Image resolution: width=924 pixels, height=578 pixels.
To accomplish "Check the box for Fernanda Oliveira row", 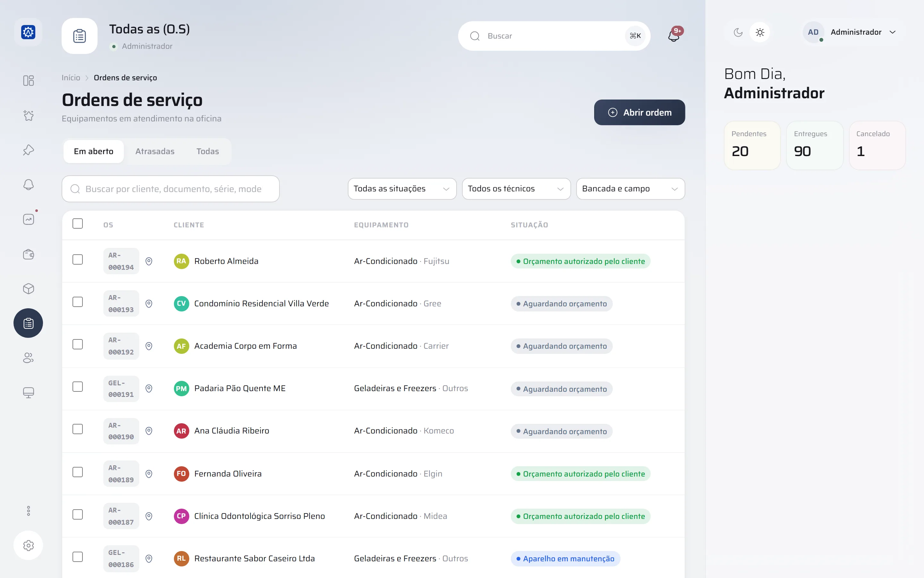I will click(x=78, y=472).
